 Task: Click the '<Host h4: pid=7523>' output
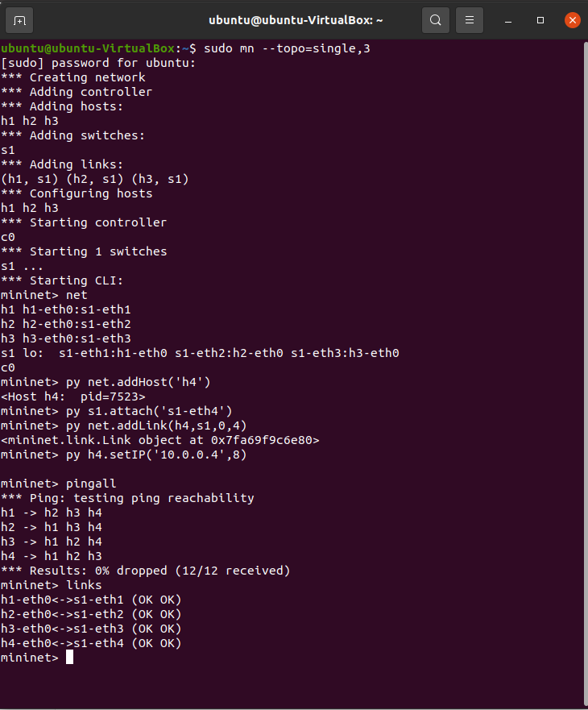pyautogui.click(x=72, y=397)
